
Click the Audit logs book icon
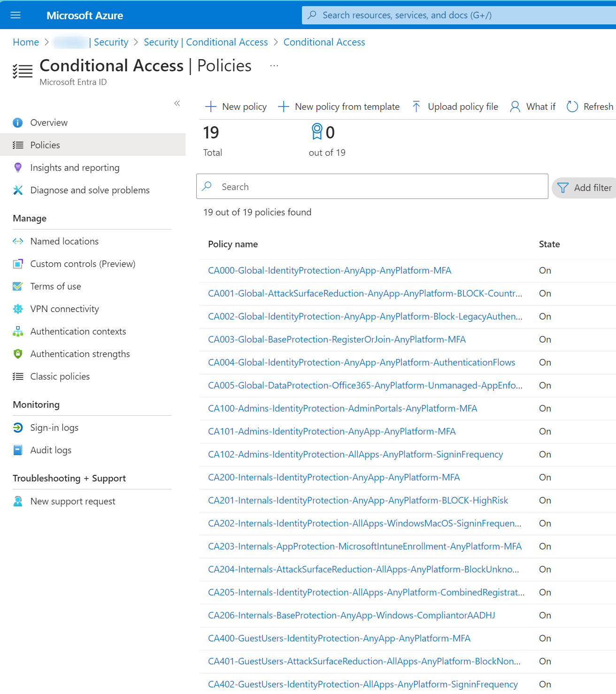point(18,450)
